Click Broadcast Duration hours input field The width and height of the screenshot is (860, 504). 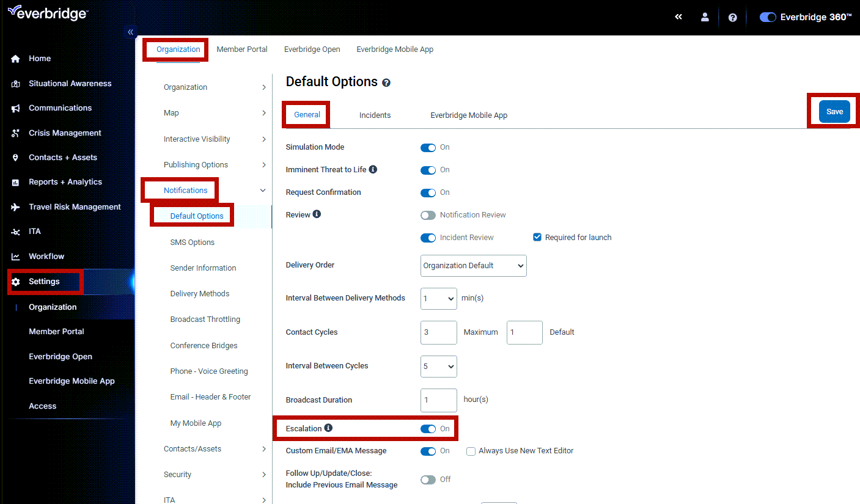[439, 400]
